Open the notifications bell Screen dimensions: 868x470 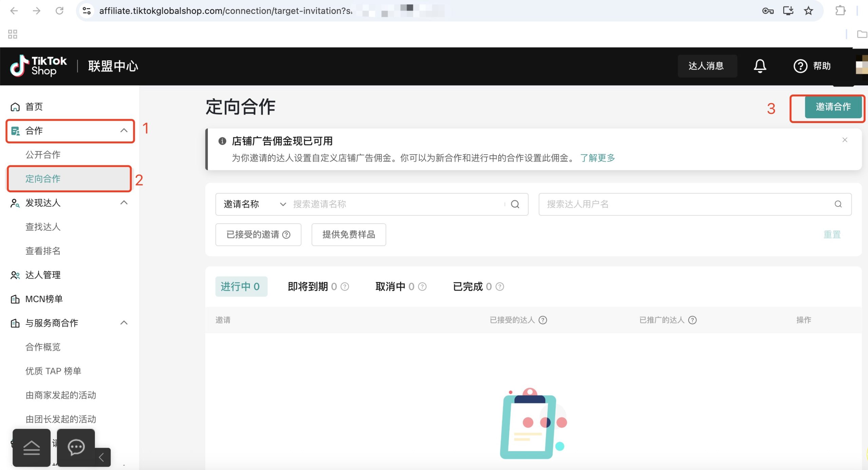pos(760,66)
